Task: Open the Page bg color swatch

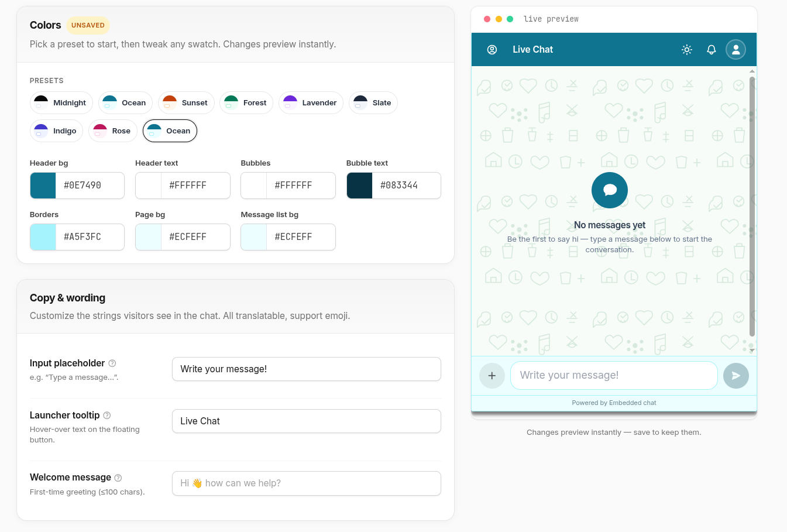Action: pos(149,237)
